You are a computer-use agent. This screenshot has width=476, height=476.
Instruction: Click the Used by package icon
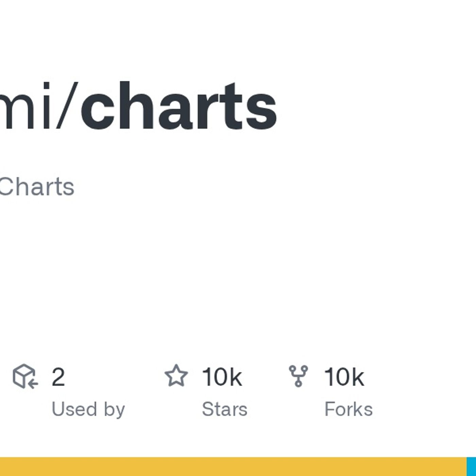(24, 376)
